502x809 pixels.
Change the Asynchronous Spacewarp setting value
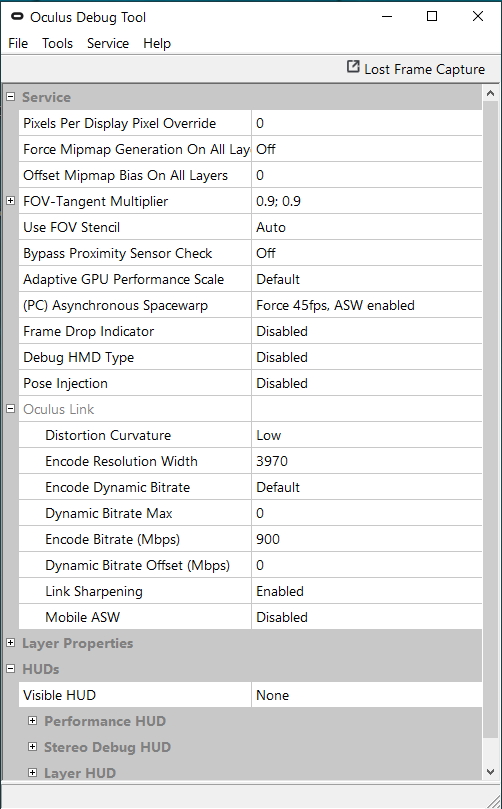[366, 305]
